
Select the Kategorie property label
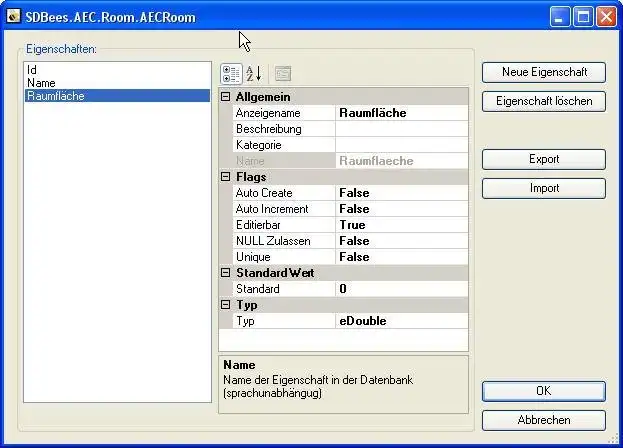click(284, 145)
